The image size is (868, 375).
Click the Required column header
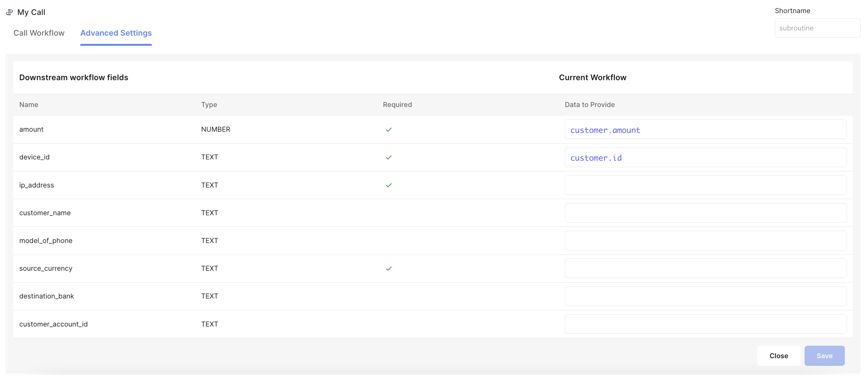397,105
